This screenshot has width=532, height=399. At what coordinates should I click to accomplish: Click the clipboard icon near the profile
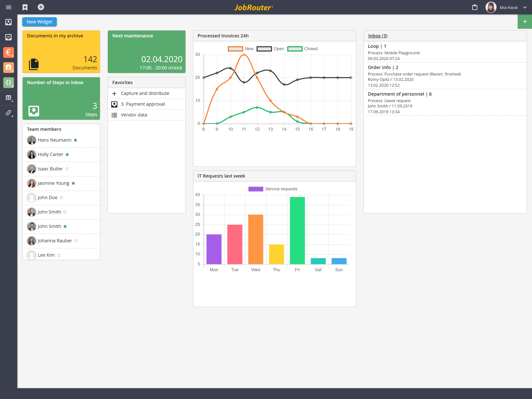point(474,7)
